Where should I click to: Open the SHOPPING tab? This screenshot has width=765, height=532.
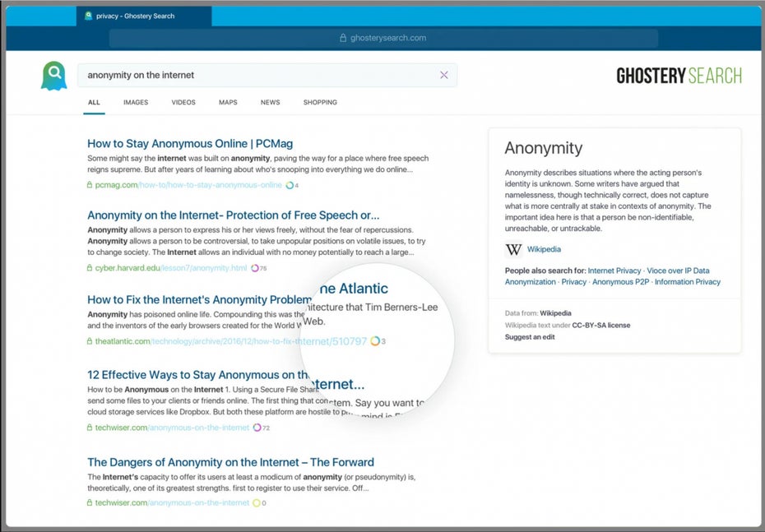point(320,103)
